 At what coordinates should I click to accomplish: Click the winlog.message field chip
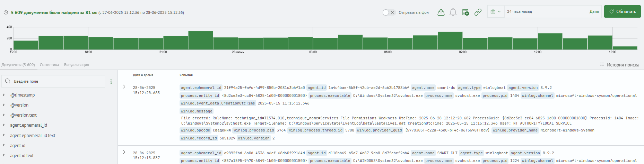tap(197, 111)
